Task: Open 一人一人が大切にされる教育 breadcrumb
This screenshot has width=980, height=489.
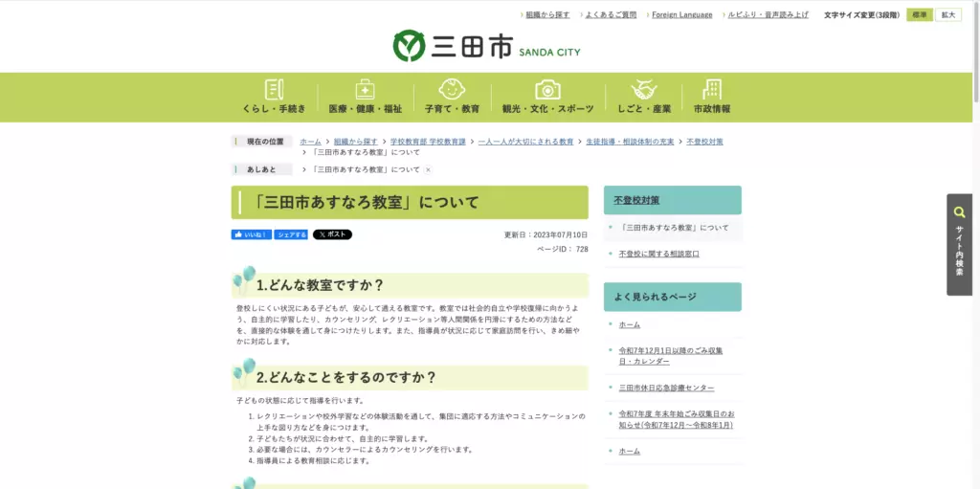Action: pos(525,142)
